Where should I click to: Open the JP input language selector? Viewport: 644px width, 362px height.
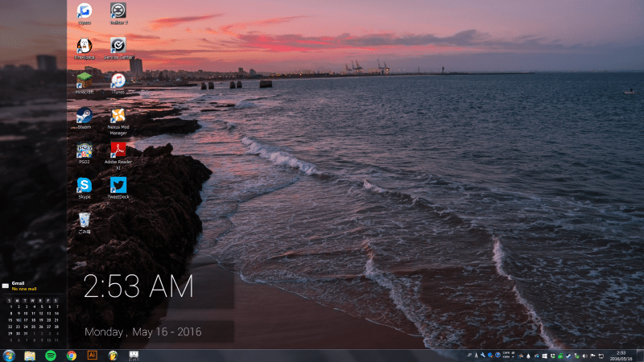click(x=469, y=355)
